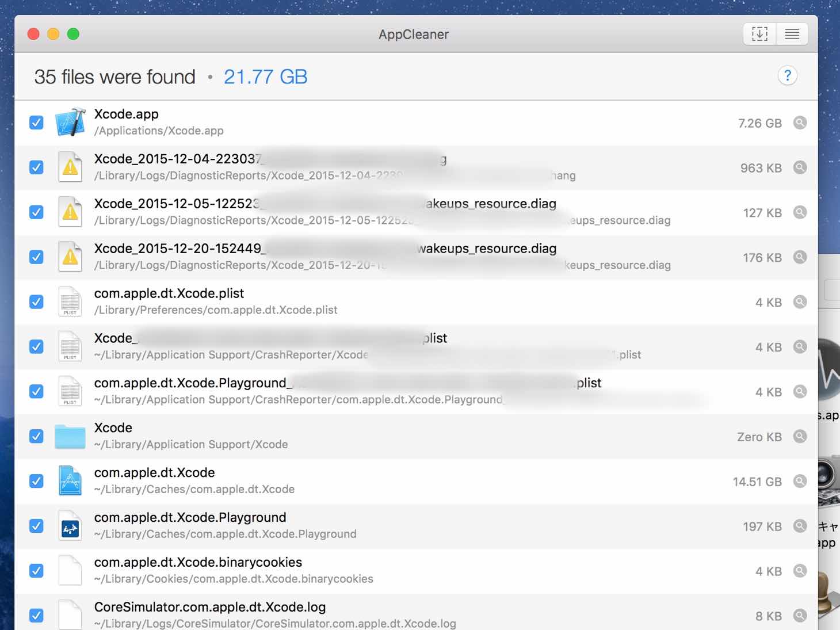
Task: Open the help question mark button
Action: click(x=788, y=75)
